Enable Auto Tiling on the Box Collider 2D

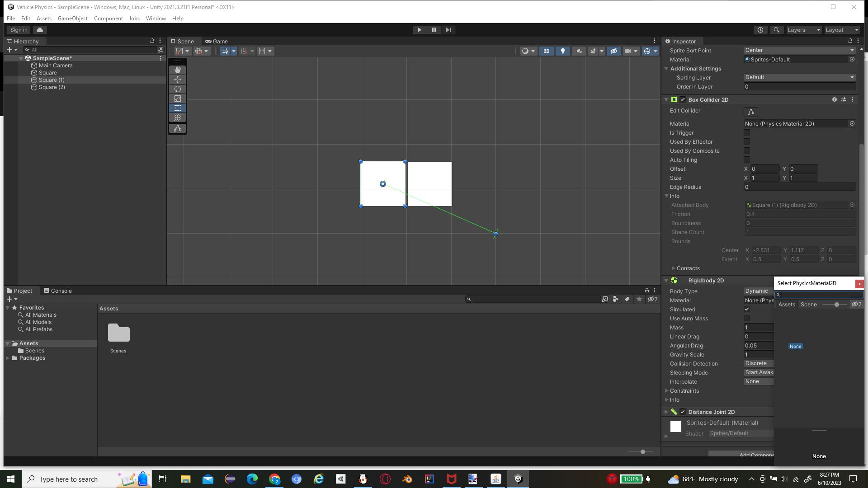tap(747, 160)
